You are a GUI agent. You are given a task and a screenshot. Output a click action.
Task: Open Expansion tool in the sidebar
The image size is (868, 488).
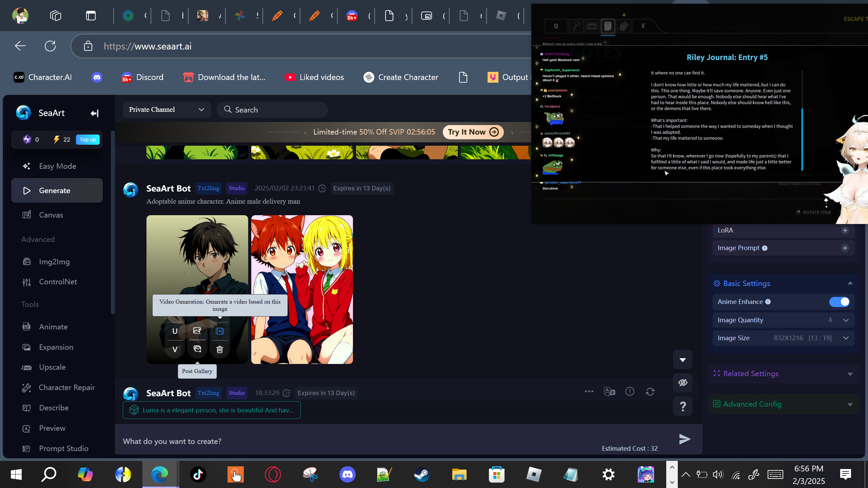tap(57, 347)
